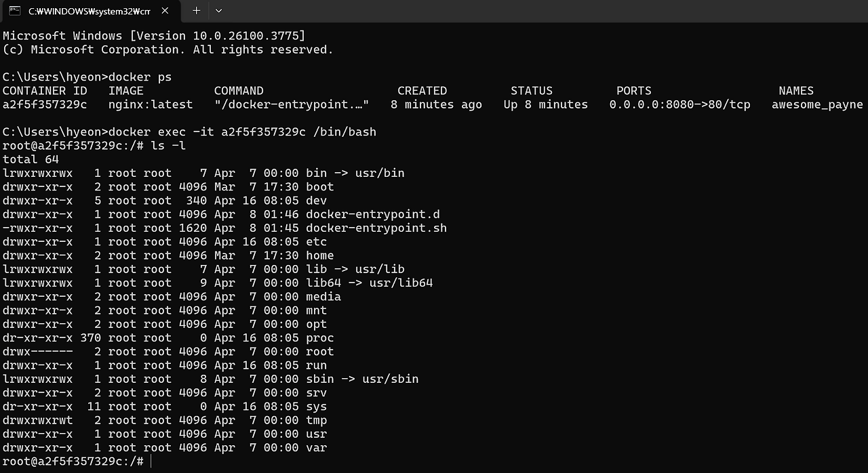
Task: Click the 'tmp' directory entry
Action: tap(317, 420)
